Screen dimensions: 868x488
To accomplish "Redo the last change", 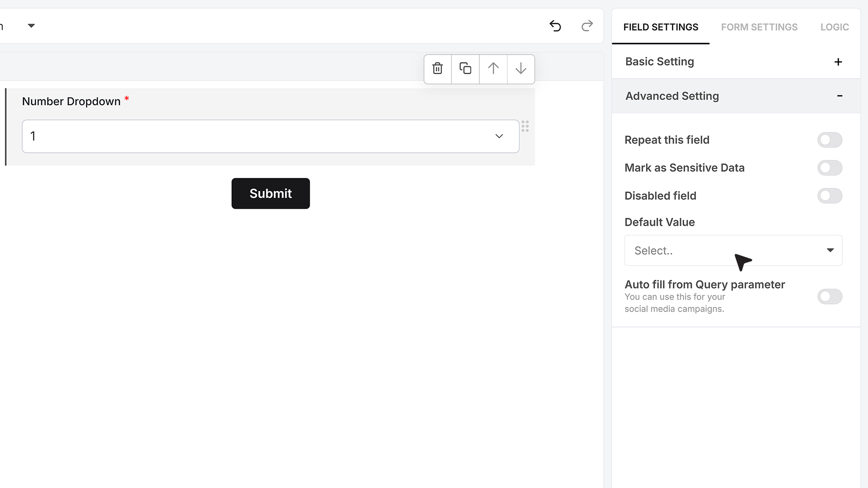I will pyautogui.click(x=587, y=26).
